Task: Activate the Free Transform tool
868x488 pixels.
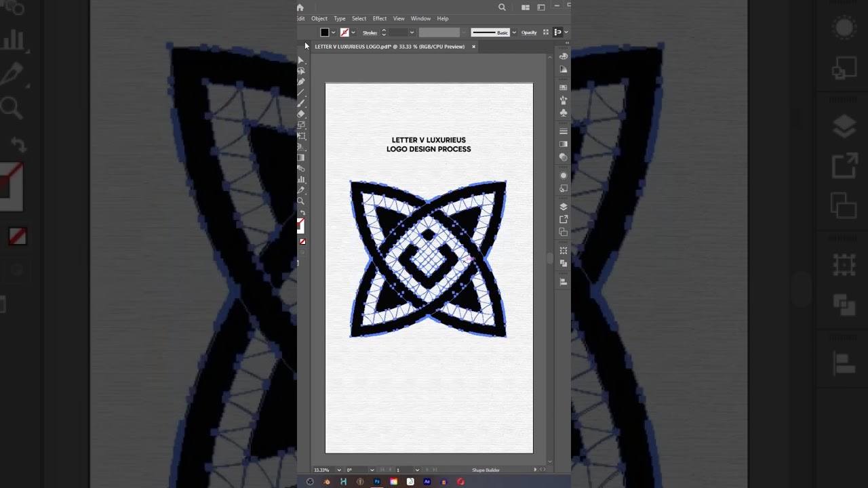Action: (x=301, y=135)
